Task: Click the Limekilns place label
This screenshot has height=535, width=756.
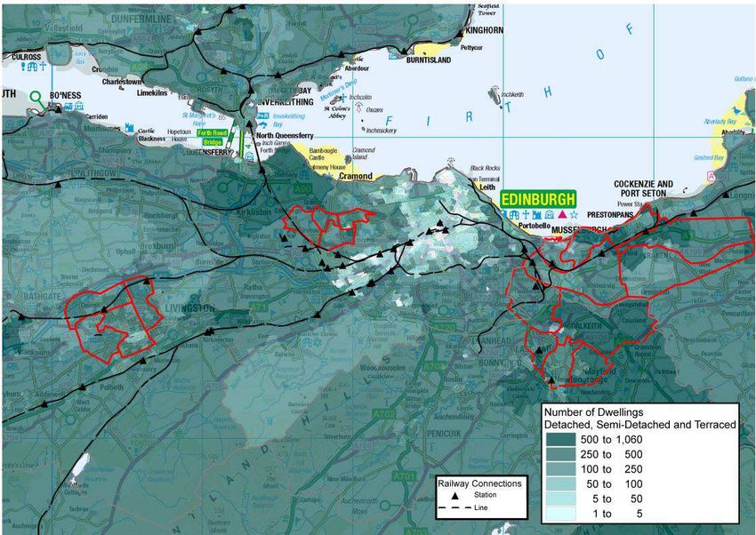Action: [x=152, y=93]
